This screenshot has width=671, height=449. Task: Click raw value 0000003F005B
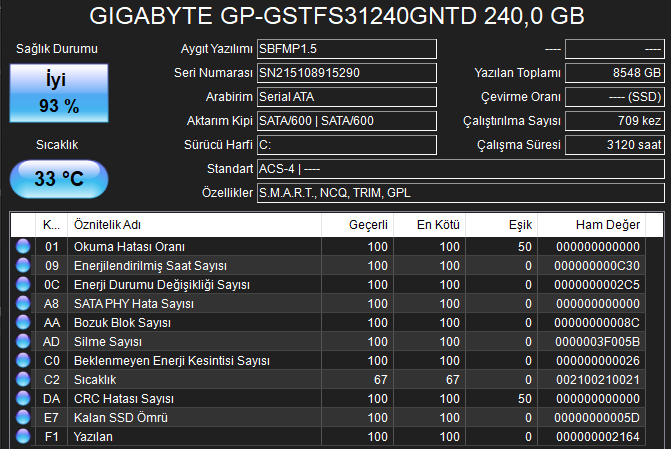click(597, 342)
